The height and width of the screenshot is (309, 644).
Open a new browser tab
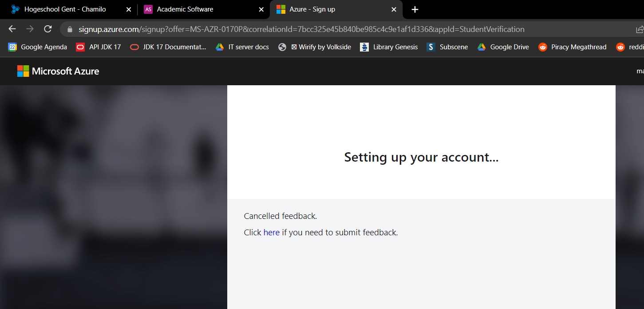(x=415, y=9)
